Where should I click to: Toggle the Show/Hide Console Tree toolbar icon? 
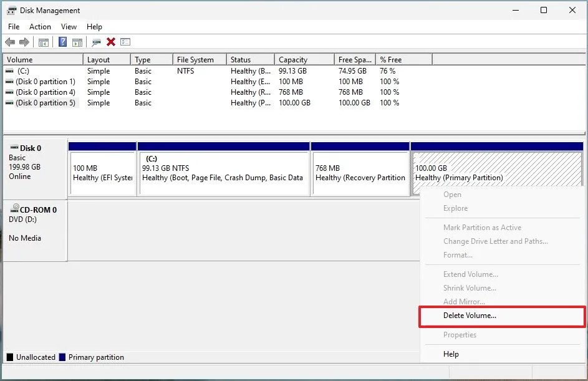point(42,42)
